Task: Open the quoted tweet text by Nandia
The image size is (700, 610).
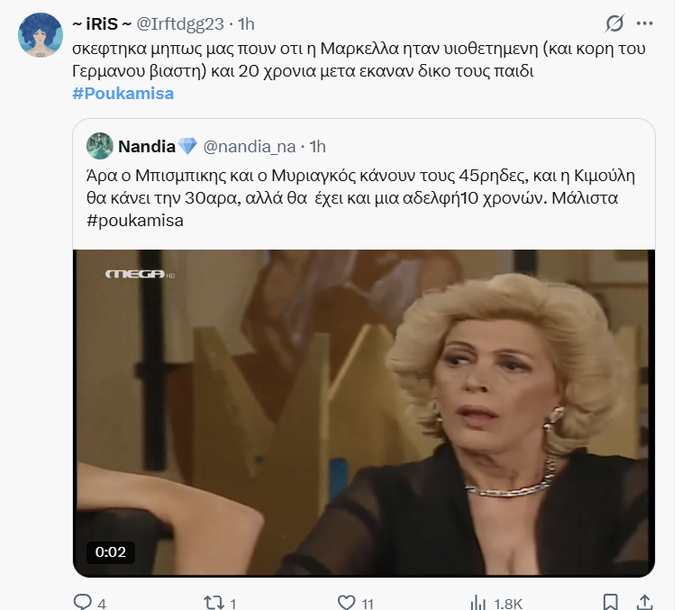Action: pos(360,198)
